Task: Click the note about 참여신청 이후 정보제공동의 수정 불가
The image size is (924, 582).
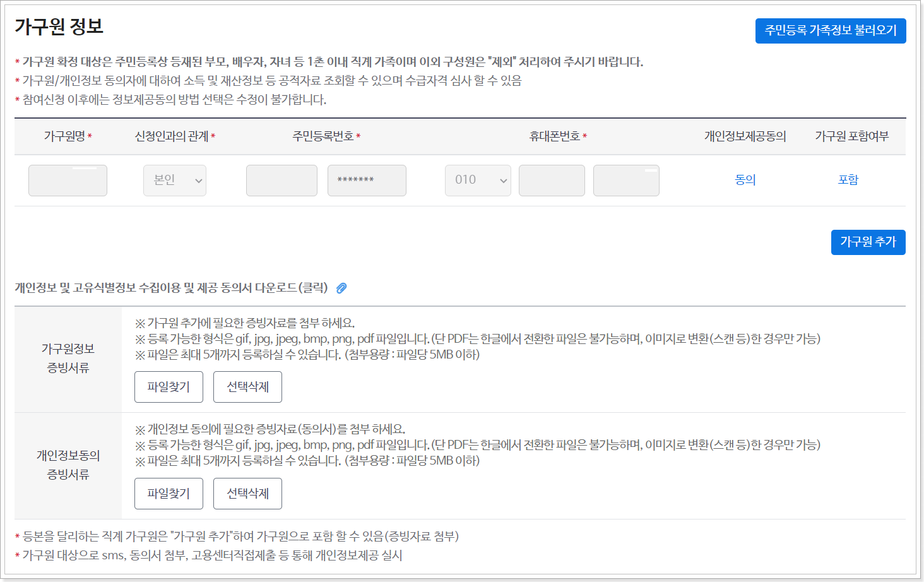Action: coord(170,100)
